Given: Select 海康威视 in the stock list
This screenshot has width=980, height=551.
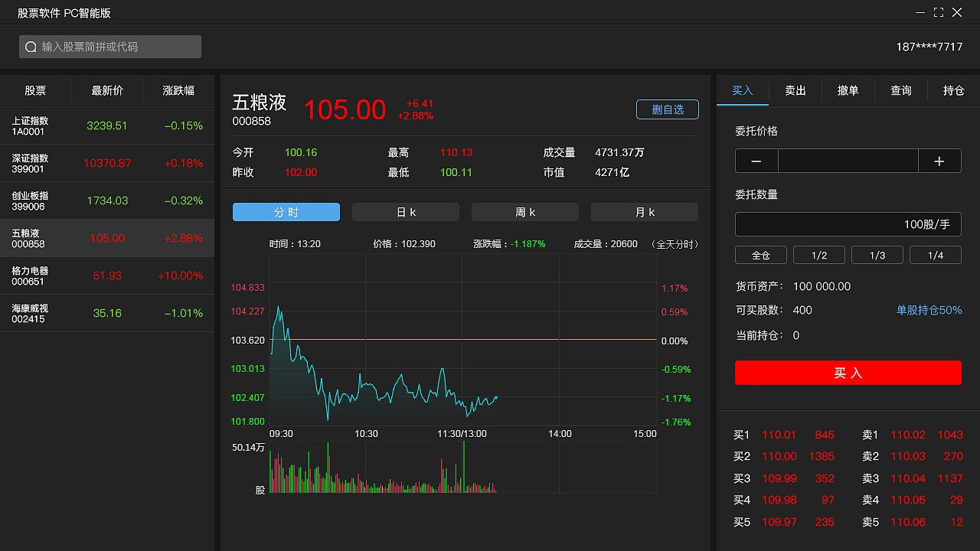Looking at the screenshot, I should [107, 313].
